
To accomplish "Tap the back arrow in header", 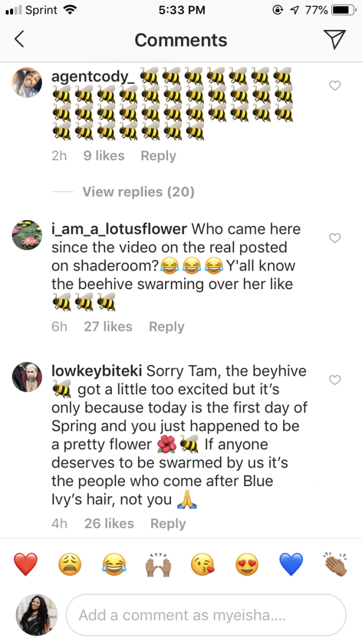I will pyautogui.click(x=20, y=40).
